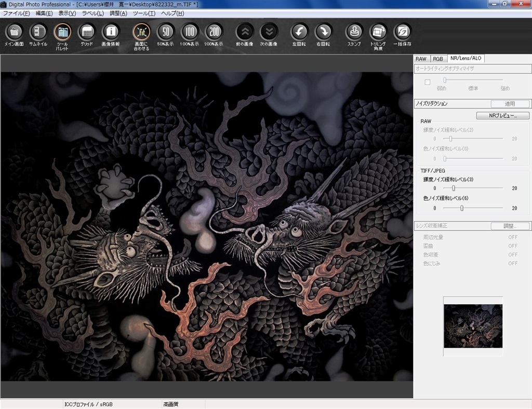Image resolution: width=532 pixels, height=409 pixels.
Task: Switch to the RGB tab
Action: point(438,59)
